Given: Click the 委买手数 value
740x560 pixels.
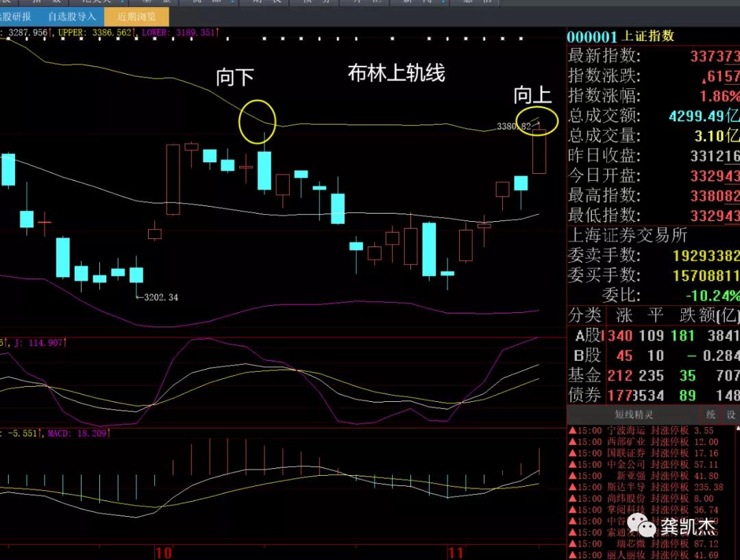Looking at the screenshot, I should [706, 275].
